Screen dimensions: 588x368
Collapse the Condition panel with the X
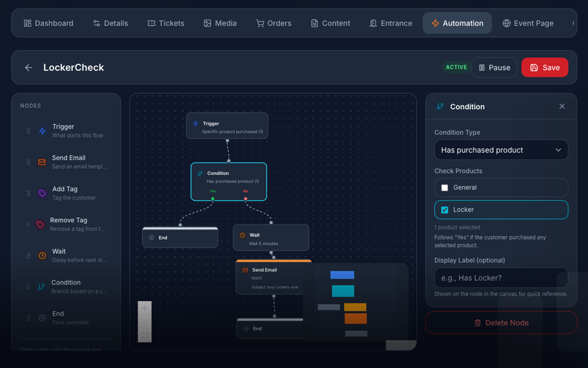pos(562,106)
